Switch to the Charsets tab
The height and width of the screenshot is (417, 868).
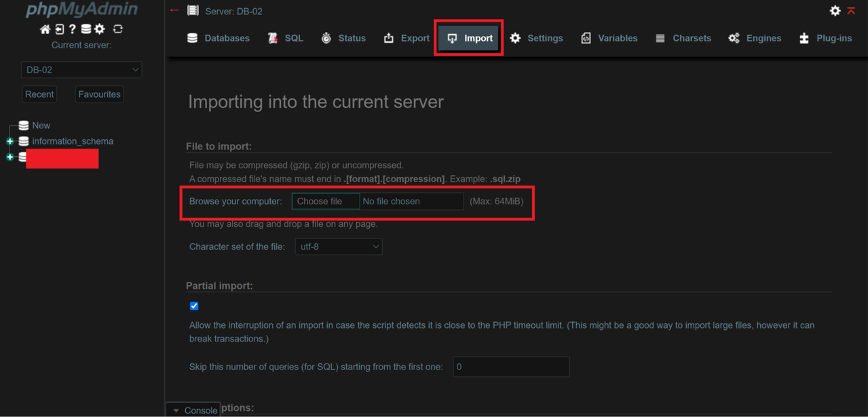[x=683, y=38]
